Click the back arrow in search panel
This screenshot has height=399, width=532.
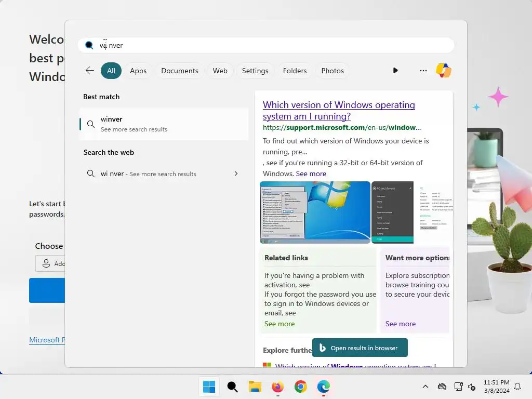89,71
